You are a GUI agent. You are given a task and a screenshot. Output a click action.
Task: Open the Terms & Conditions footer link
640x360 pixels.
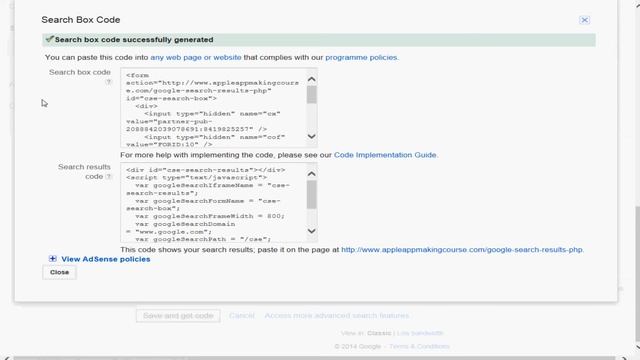419,346
